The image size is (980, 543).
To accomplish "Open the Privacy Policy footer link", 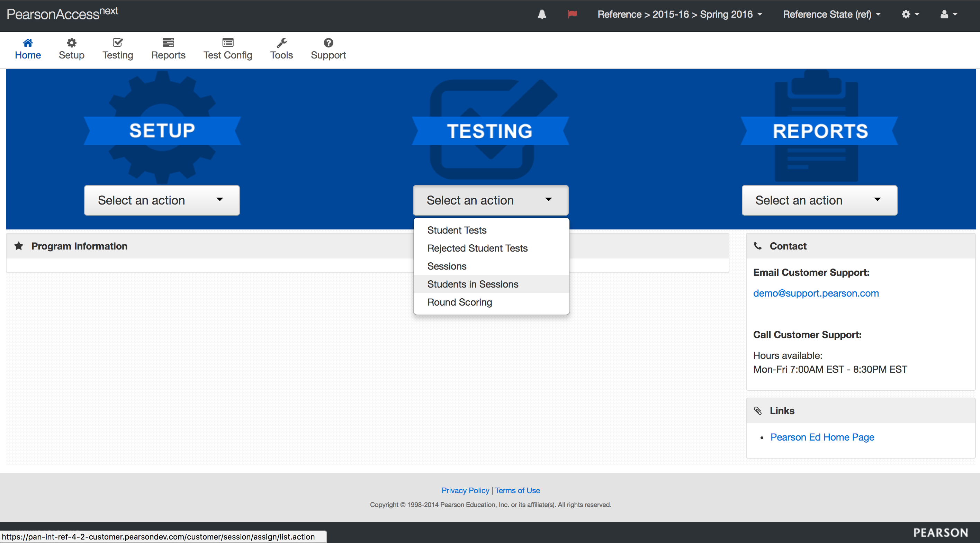I will 465,490.
